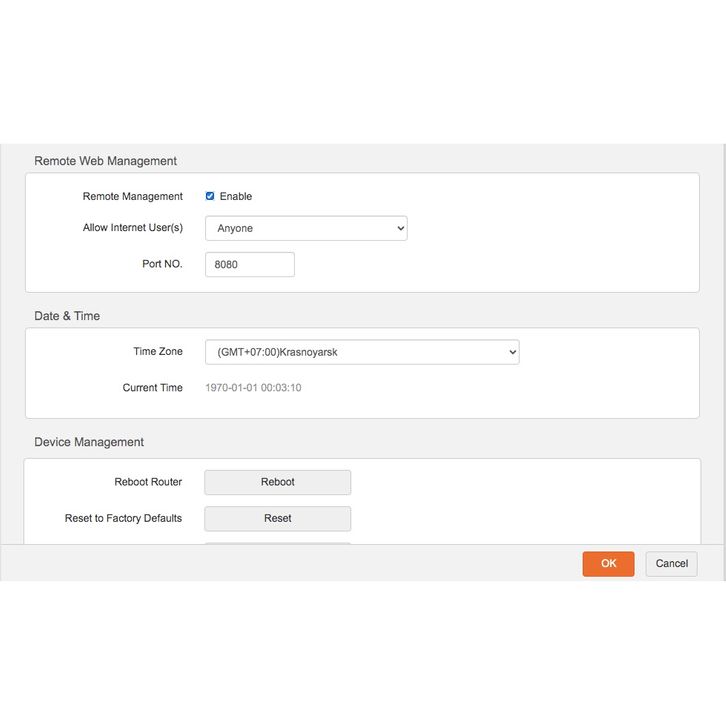726x726 pixels.
Task: Click the Cancel button
Action: pyautogui.click(x=671, y=564)
